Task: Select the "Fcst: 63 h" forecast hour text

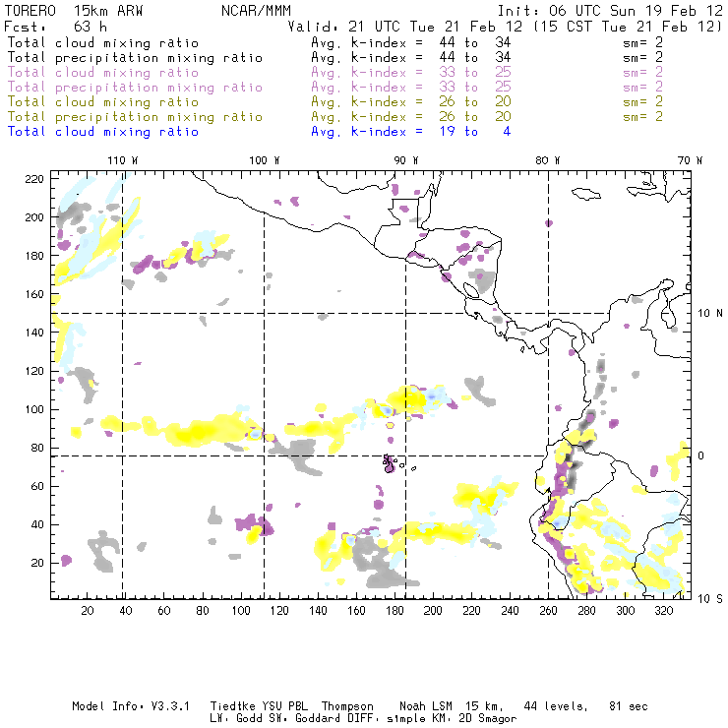Action: tap(55, 27)
